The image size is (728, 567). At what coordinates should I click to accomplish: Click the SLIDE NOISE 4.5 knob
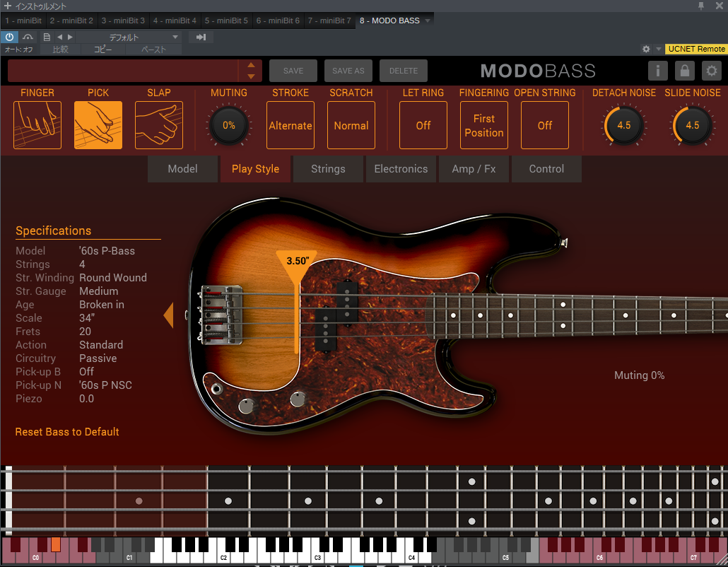click(x=692, y=125)
